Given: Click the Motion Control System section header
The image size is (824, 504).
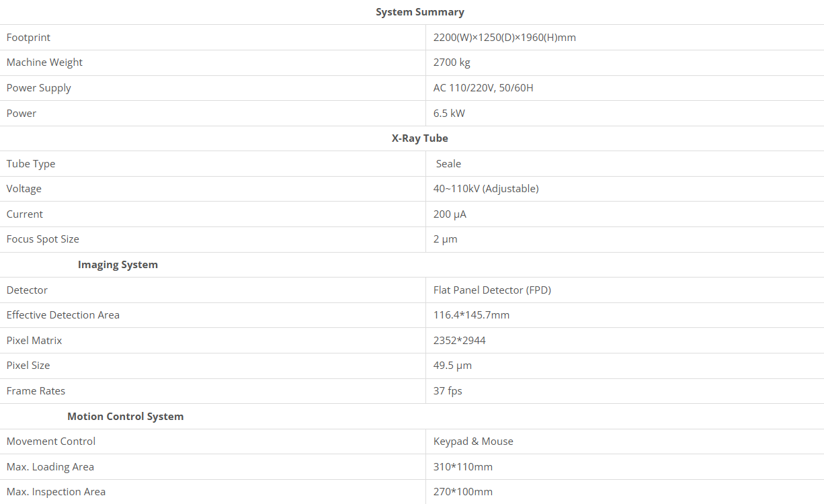Looking at the screenshot, I should coord(125,417).
